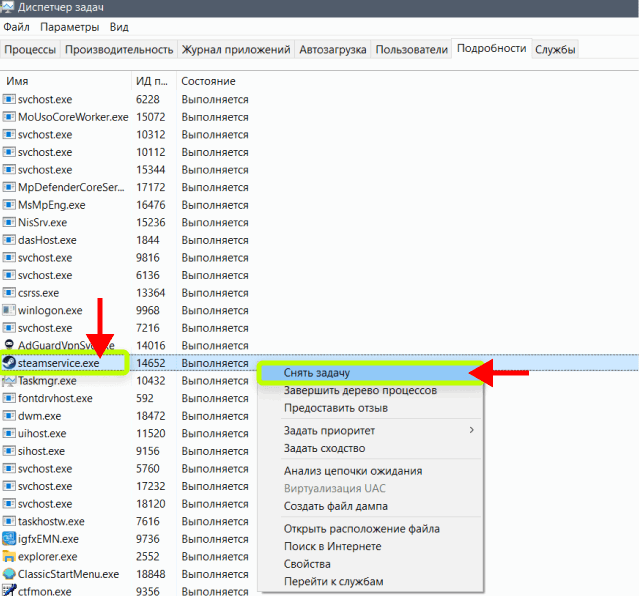Click the csrss.exe process icon

pos(9,293)
